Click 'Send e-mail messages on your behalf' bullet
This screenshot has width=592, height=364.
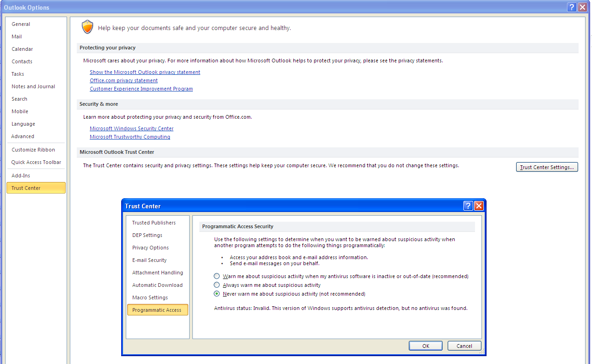[274, 263]
